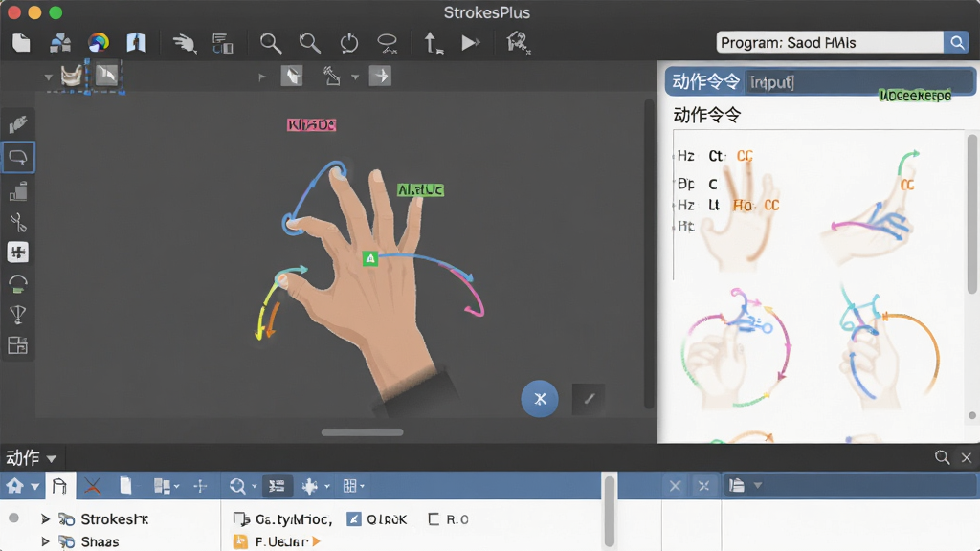Click the crosshair add icon in bottom toolbar
The image size is (980, 551).
201,486
